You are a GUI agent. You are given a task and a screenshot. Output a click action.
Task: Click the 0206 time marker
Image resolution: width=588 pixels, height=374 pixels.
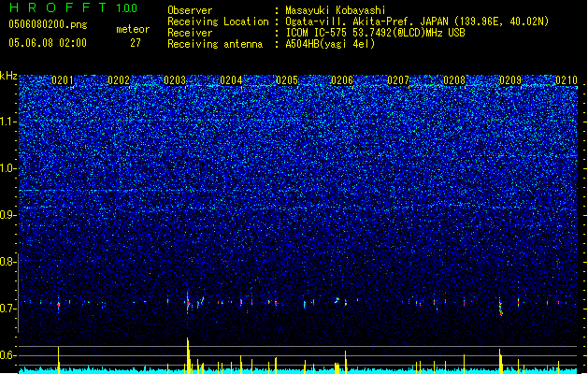tap(342, 80)
